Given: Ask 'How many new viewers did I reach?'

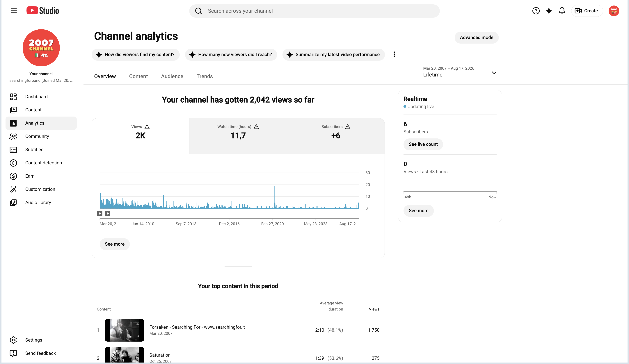Looking at the screenshot, I should (231, 54).
